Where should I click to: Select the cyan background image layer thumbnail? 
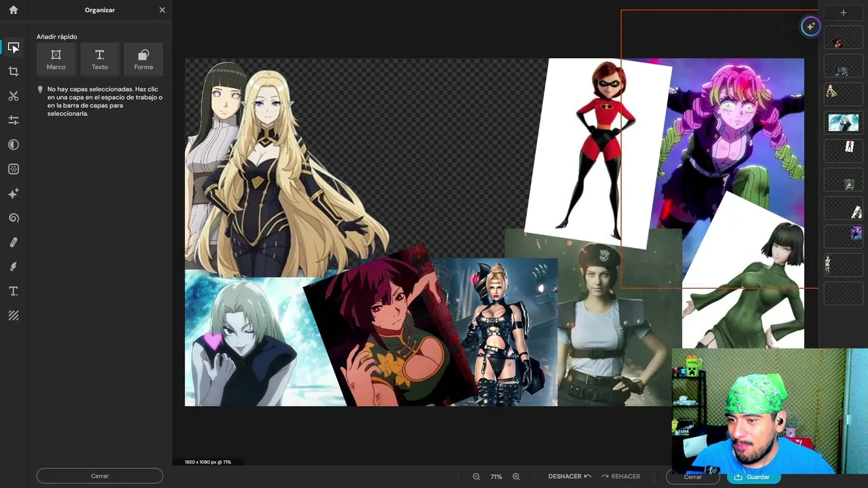click(x=843, y=123)
